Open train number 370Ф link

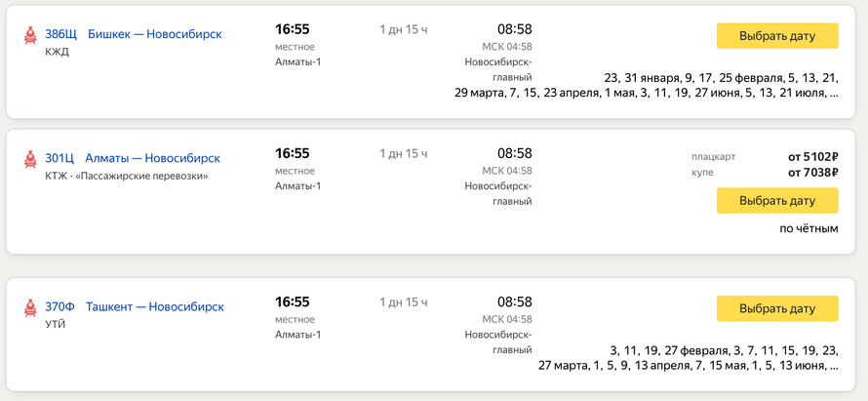59,306
